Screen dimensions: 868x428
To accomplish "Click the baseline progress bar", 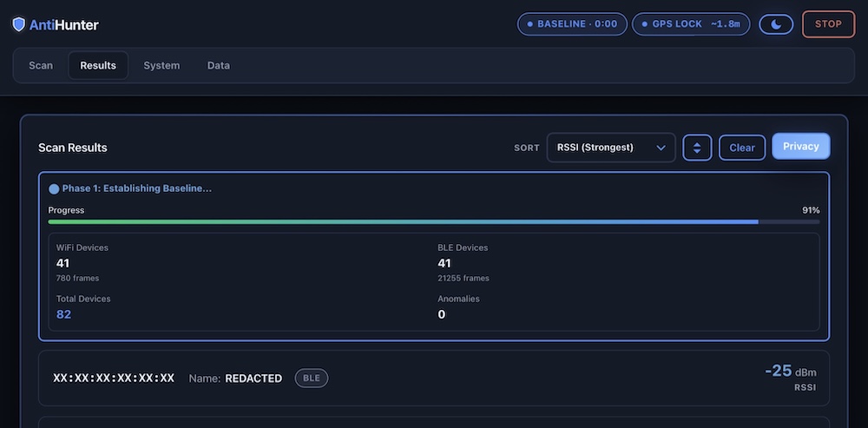I will pyautogui.click(x=434, y=222).
